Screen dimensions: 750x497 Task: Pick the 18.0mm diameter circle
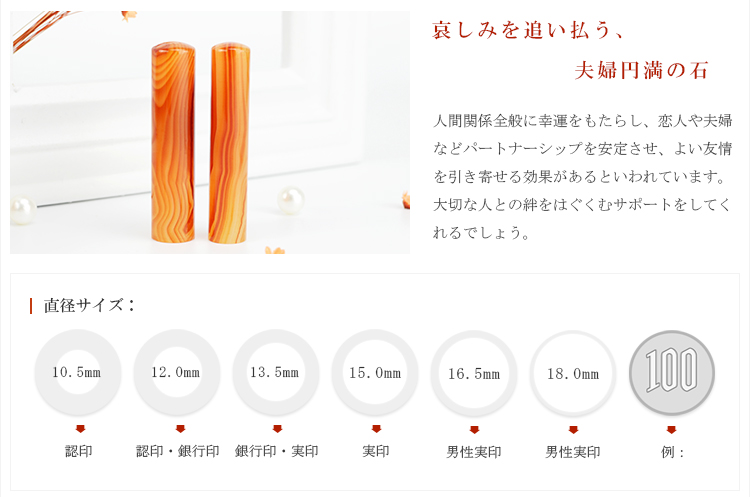573,373
